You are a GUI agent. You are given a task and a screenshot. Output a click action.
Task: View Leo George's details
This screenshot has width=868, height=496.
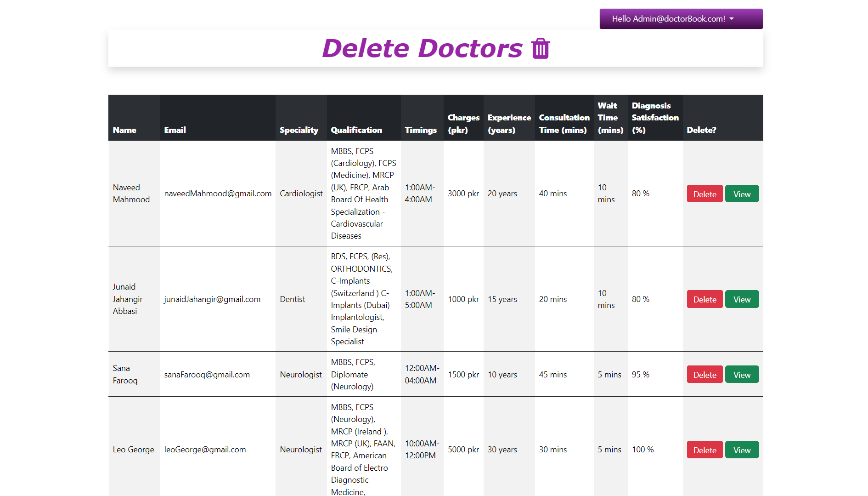[x=741, y=450]
